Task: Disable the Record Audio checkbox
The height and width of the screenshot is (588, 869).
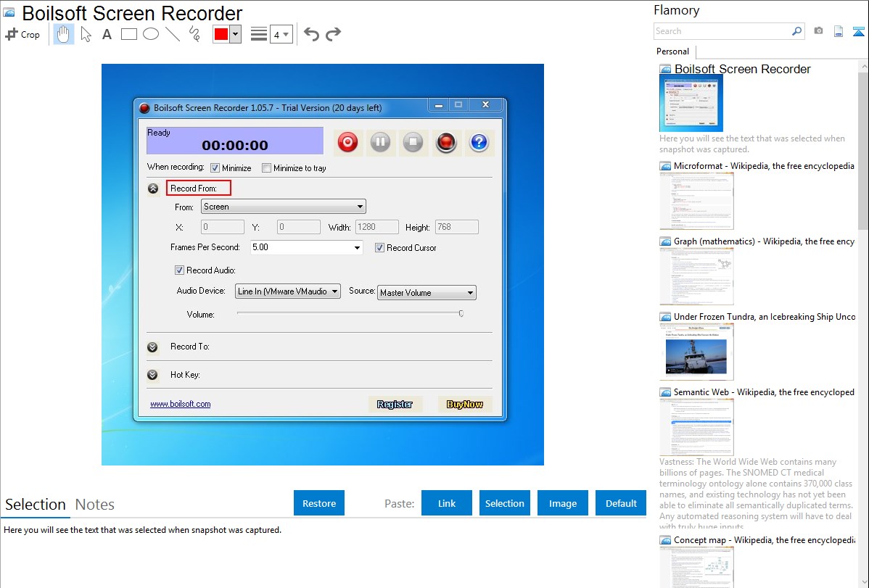Action: tap(179, 270)
